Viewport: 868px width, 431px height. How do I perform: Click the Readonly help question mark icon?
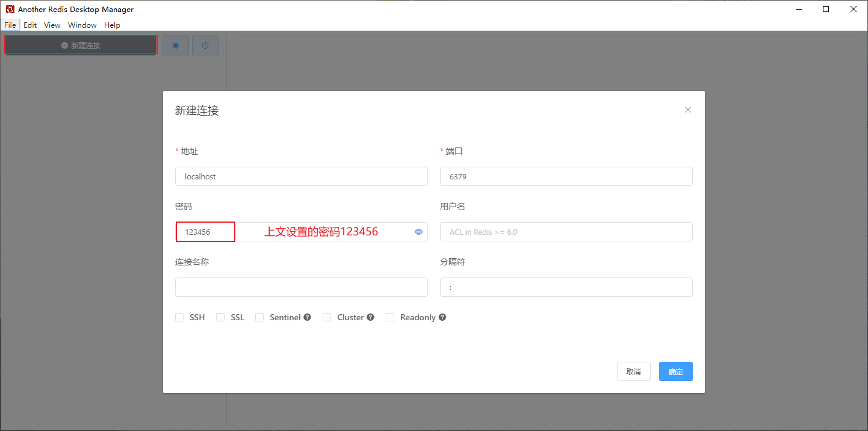[x=442, y=317]
